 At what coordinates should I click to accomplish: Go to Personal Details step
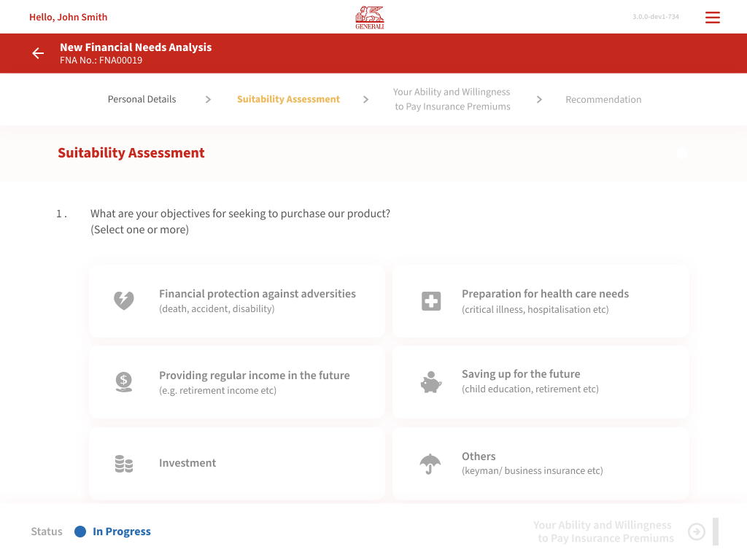[142, 99]
